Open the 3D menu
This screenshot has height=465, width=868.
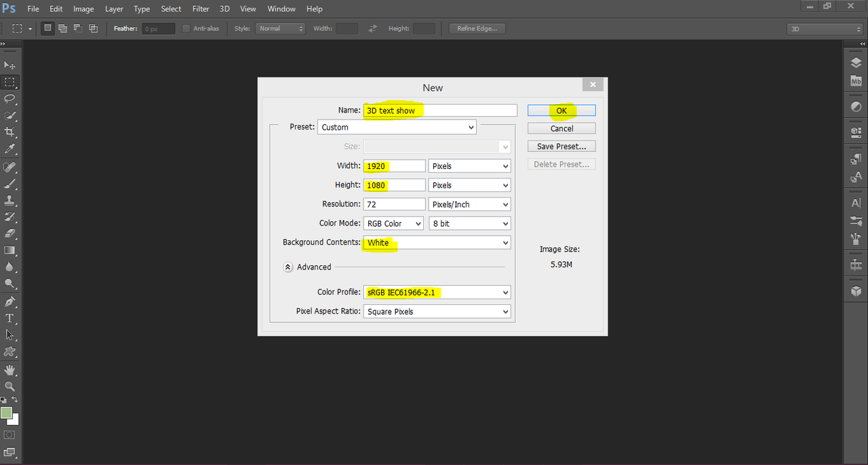coord(225,9)
